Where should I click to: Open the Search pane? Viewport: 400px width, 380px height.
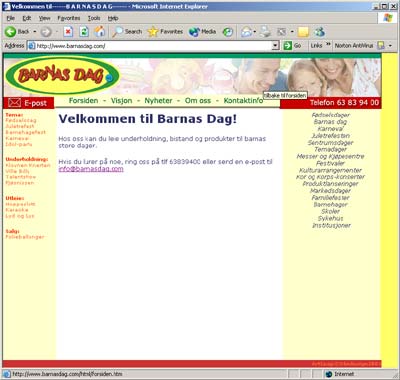(x=127, y=32)
